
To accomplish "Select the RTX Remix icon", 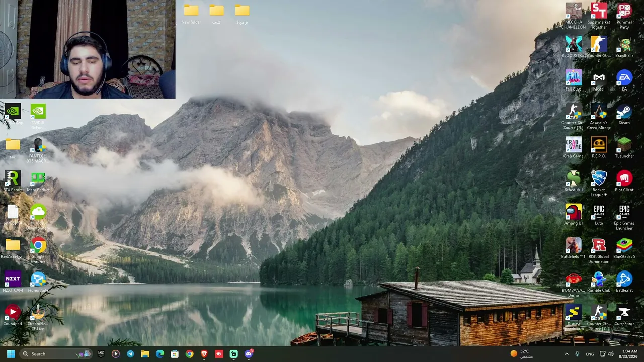I will tap(13, 182).
